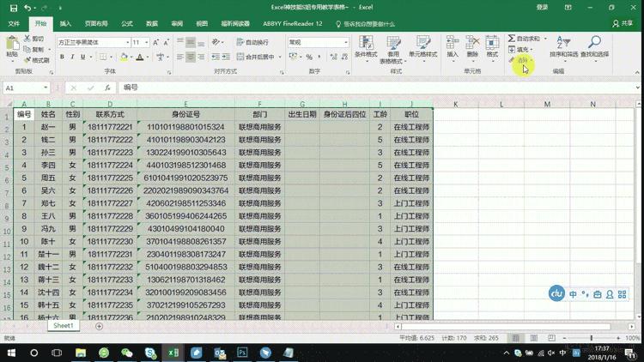Open the Fill (填充) dropdown

coord(520,49)
